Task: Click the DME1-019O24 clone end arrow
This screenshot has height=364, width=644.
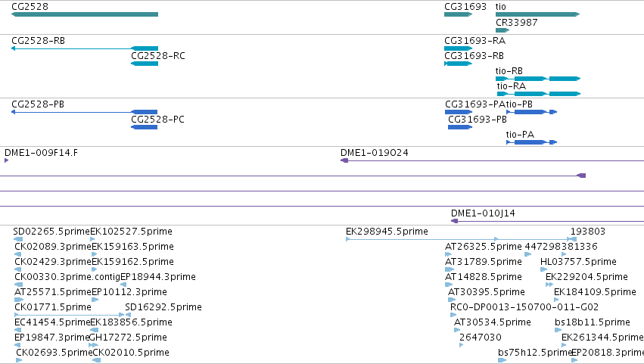Action: point(344,160)
